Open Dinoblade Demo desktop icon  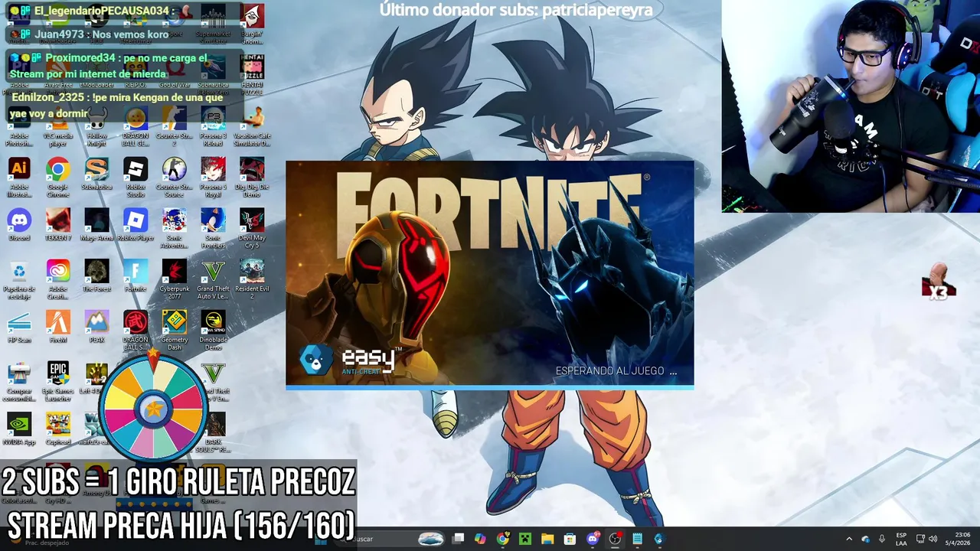[x=213, y=331]
